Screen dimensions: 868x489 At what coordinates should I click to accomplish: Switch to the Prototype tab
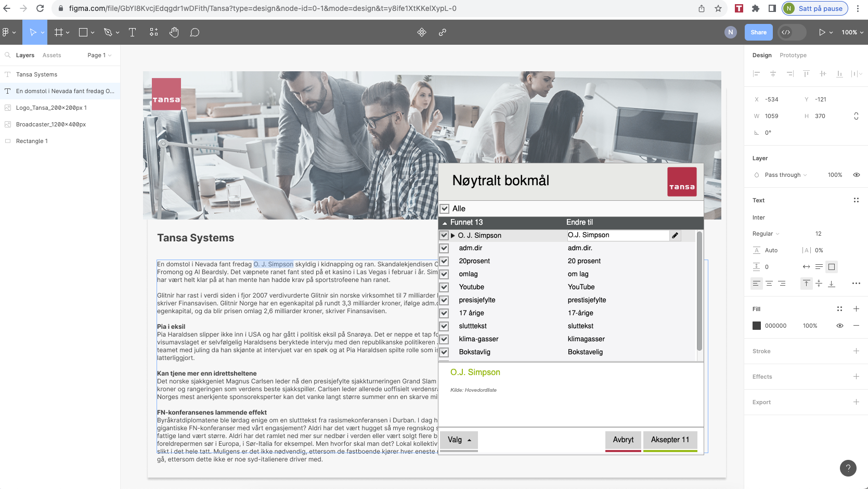pos(793,55)
